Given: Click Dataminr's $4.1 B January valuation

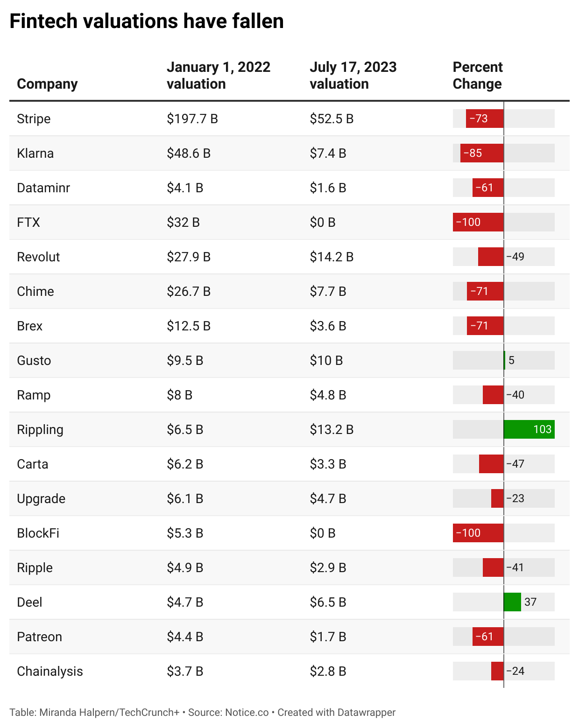Looking at the screenshot, I should pyautogui.click(x=185, y=188).
